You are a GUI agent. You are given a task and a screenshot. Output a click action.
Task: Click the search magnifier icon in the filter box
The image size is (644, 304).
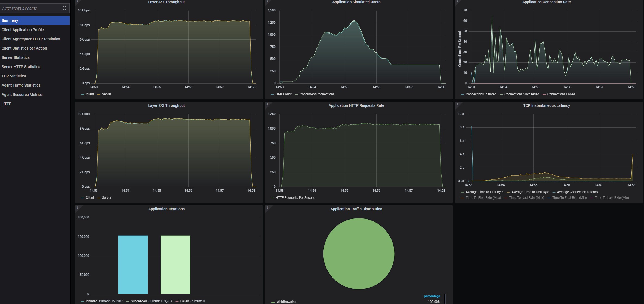pyautogui.click(x=64, y=8)
